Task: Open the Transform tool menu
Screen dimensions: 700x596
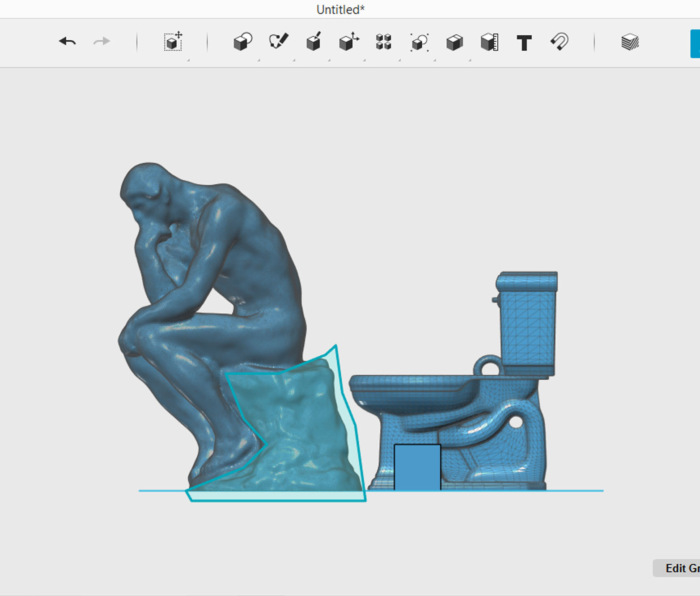Action: 173,42
